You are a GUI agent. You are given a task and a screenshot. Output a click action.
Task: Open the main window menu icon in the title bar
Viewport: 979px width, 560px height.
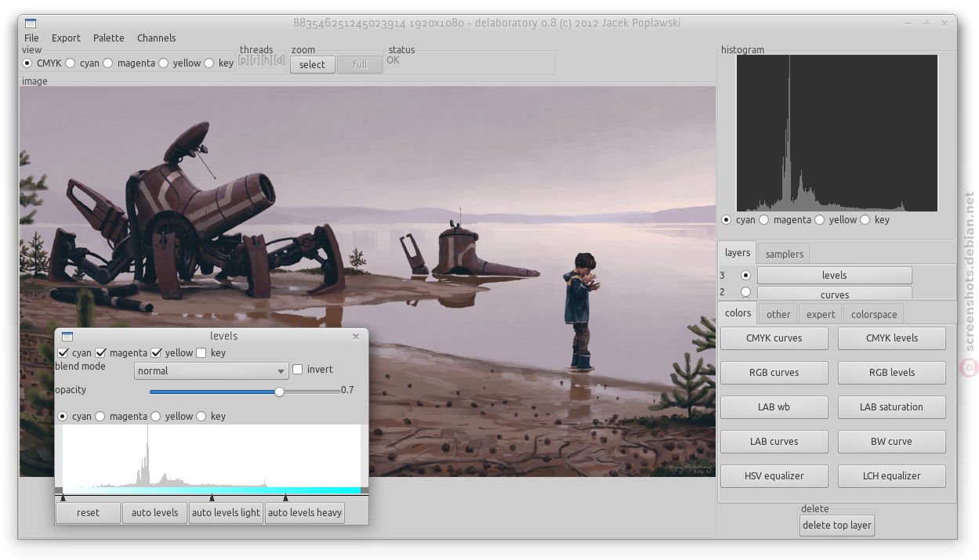click(30, 23)
